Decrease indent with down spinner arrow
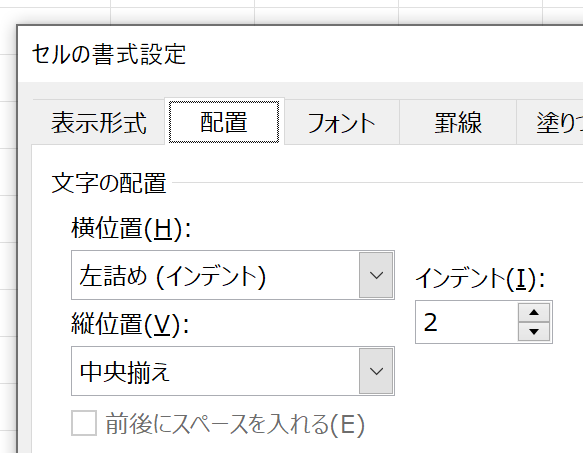 click(534, 331)
